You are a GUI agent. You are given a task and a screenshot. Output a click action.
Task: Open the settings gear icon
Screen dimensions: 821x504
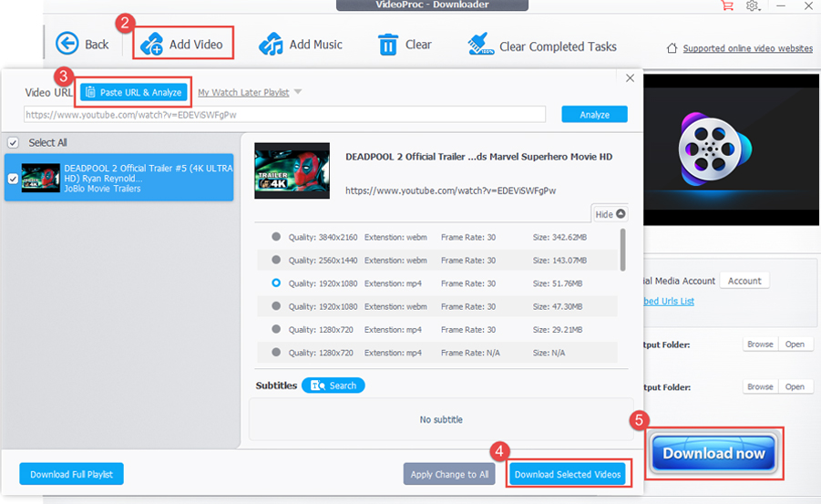pyautogui.click(x=753, y=5)
